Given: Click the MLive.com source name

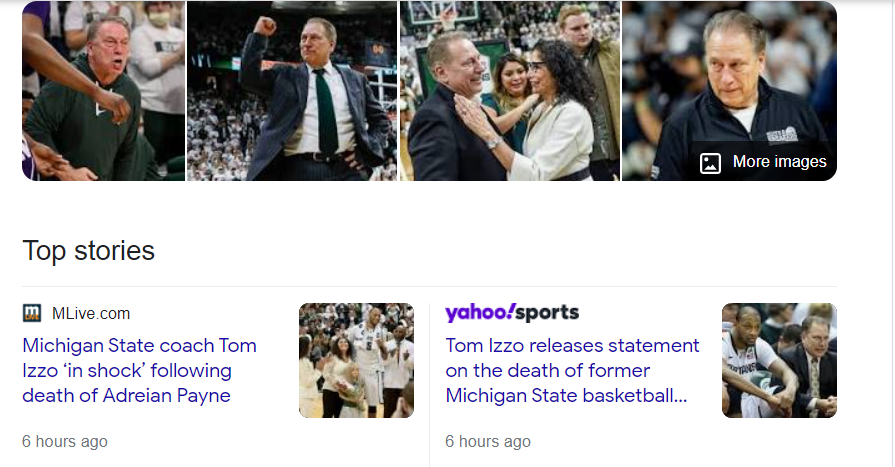Looking at the screenshot, I should point(91,313).
